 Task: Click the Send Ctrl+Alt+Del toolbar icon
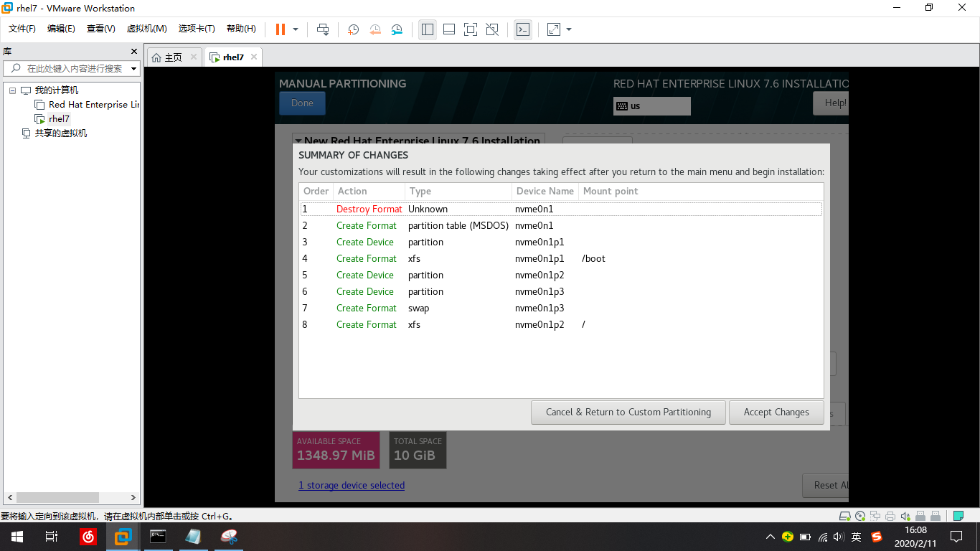tap(323, 29)
